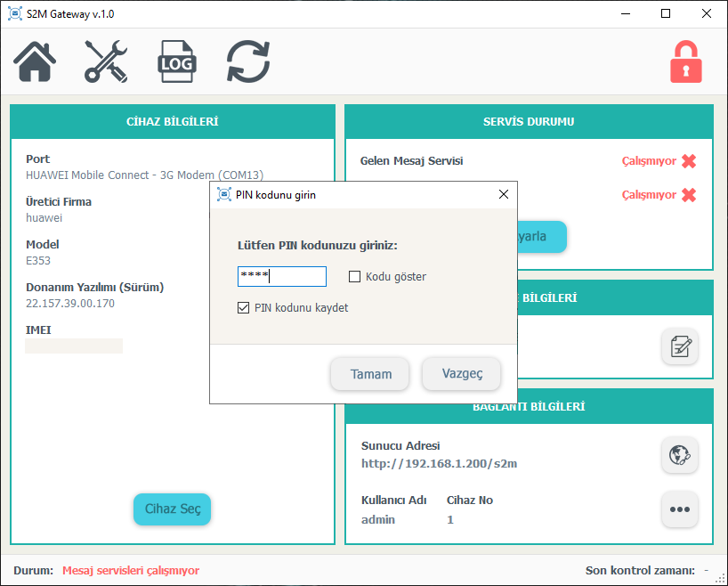Click the Cihaz Seç button
The width and height of the screenshot is (728, 586).
pos(172,509)
